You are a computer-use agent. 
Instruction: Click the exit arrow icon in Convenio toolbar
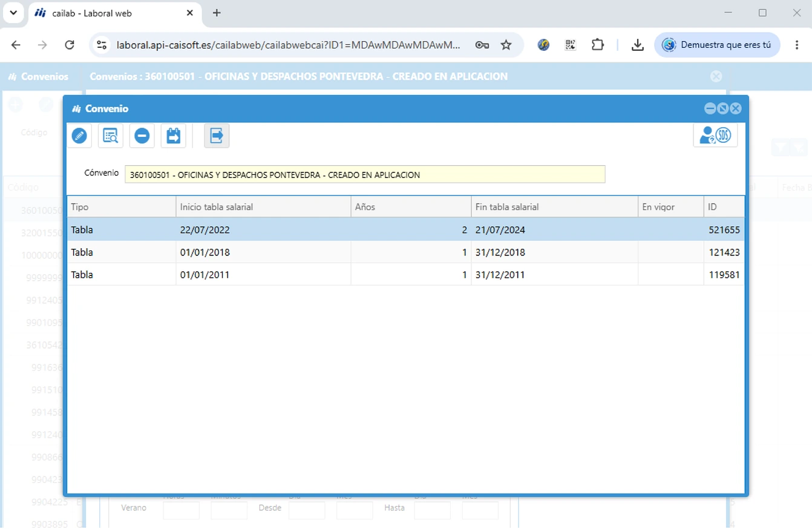tap(217, 136)
